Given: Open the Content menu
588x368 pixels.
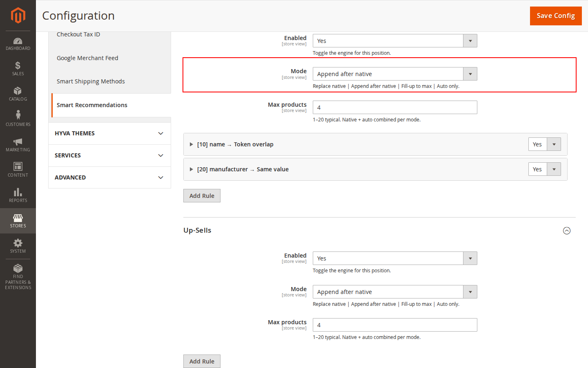Looking at the screenshot, I should click(18, 170).
